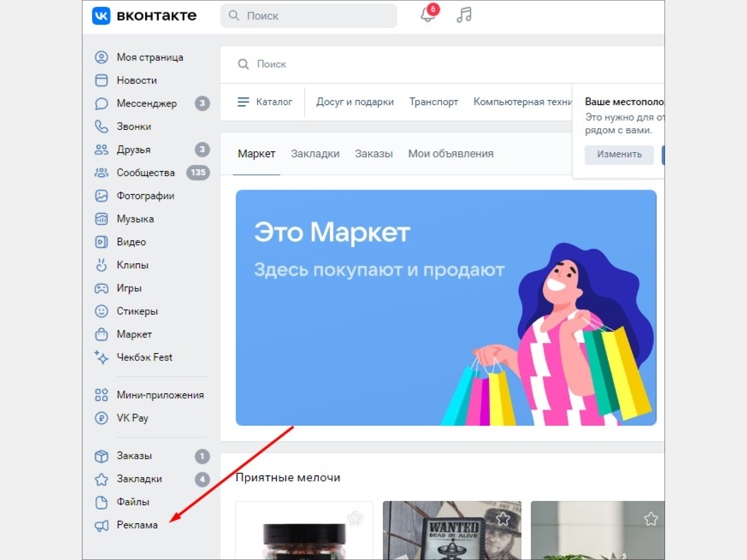Select the Досуг и подарки category
Image resolution: width=747 pixels, height=560 pixels.
click(355, 102)
